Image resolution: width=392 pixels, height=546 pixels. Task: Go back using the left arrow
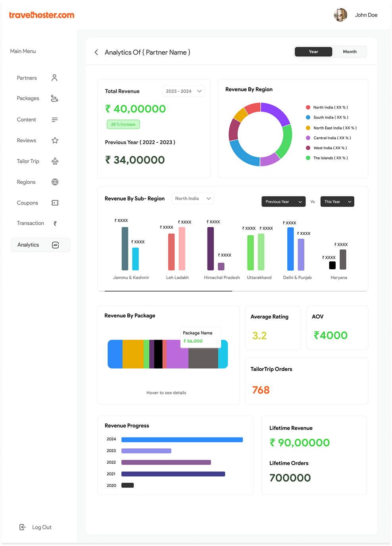coord(96,52)
